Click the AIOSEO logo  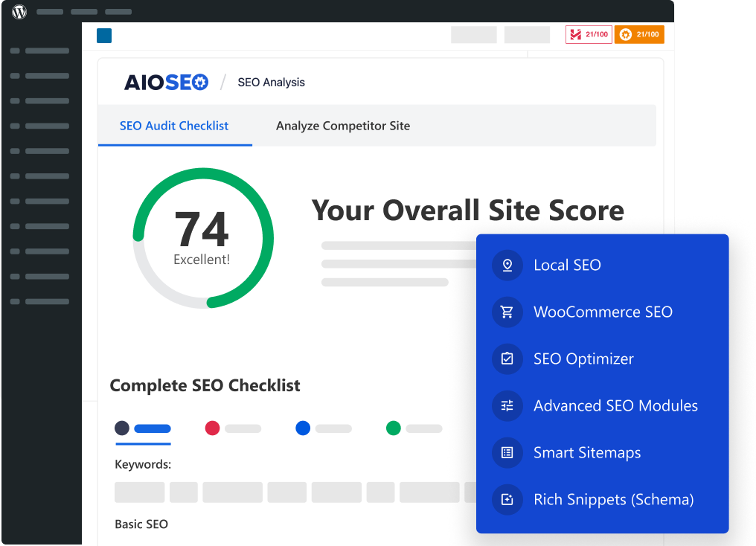[x=167, y=83]
